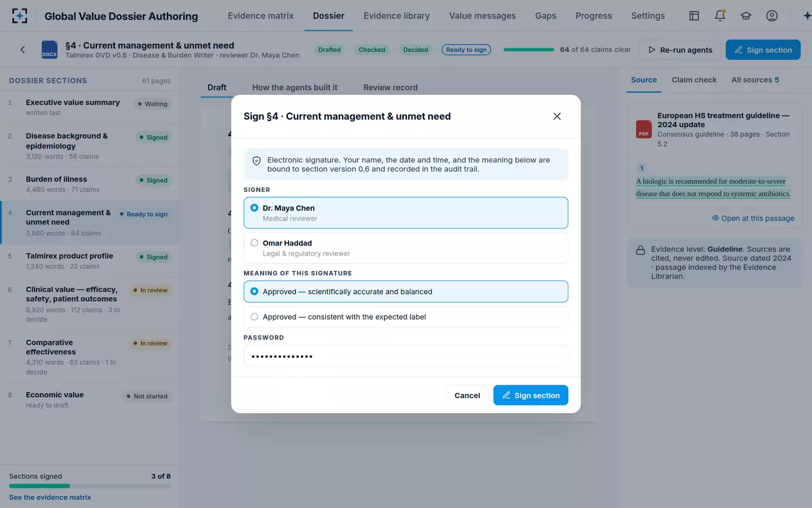Viewport: 812px width, 508px height.
Task: Open the Talmirex product profile section
Action: point(90,261)
